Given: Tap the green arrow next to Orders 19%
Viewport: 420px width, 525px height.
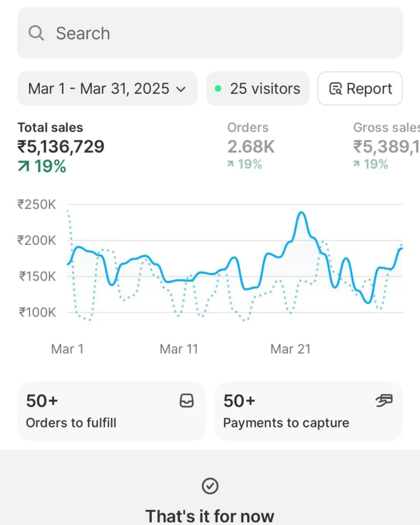Looking at the screenshot, I should tap(231, 164).
